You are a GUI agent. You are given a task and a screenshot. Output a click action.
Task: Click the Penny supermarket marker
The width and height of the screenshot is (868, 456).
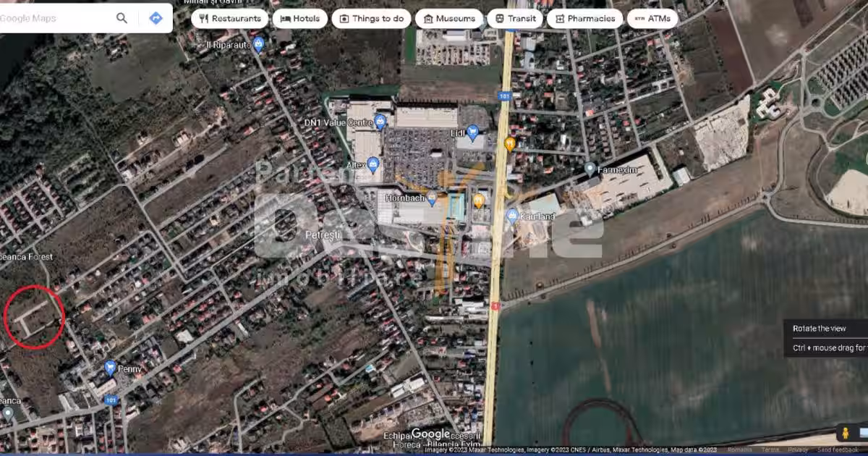[x=110, y=367]
